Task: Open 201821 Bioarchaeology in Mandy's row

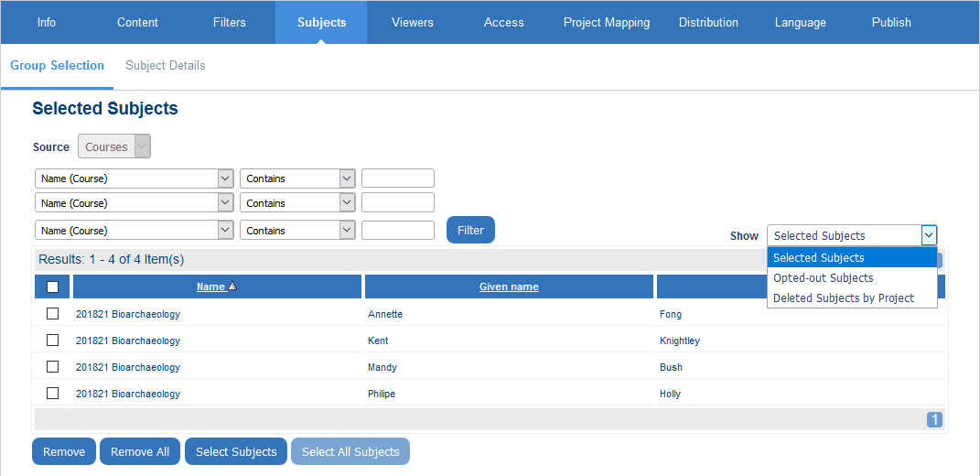Action: (128, 367)
